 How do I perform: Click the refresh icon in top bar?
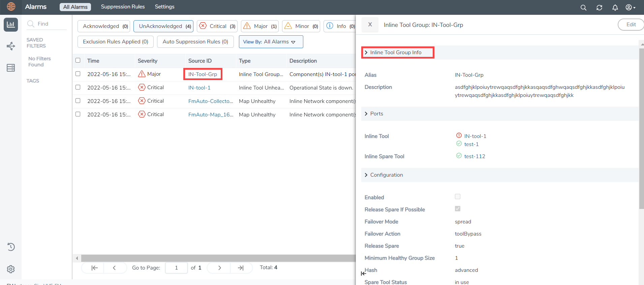(599, 7)
